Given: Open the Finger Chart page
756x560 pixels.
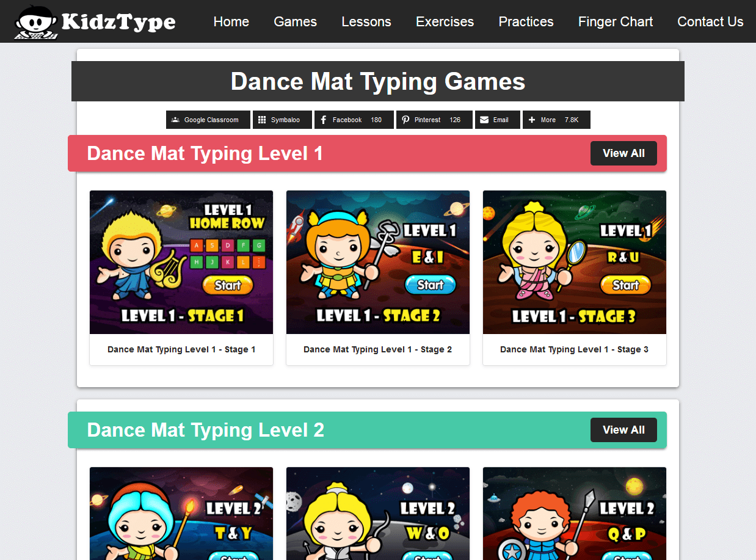Looking at the screenshot, I should 616,22.
